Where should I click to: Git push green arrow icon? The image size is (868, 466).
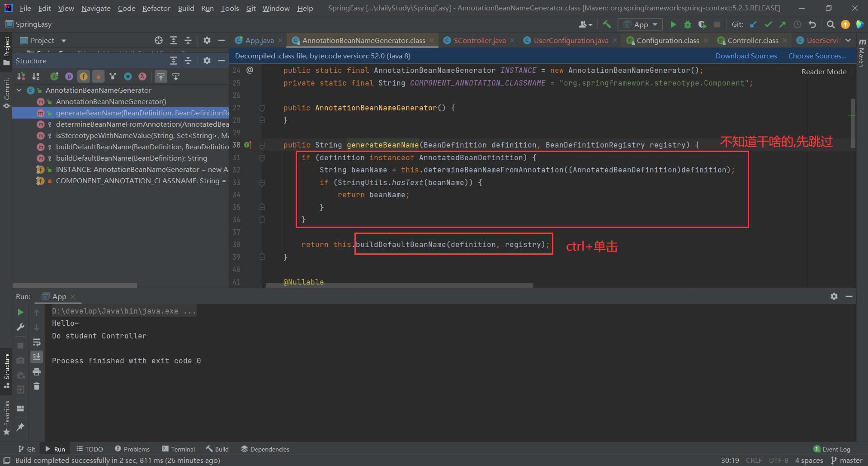pyautogui.click(x=783, y=24)
